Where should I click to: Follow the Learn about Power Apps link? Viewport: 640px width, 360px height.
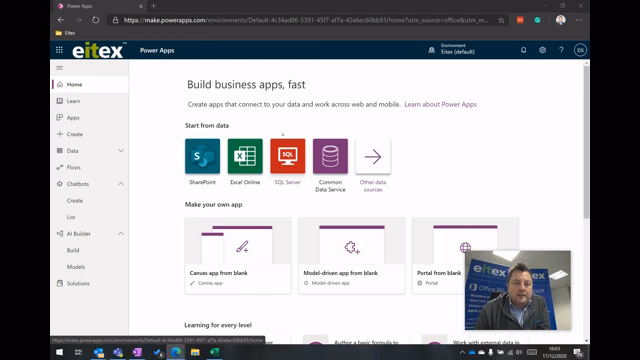tap(440, 104)
